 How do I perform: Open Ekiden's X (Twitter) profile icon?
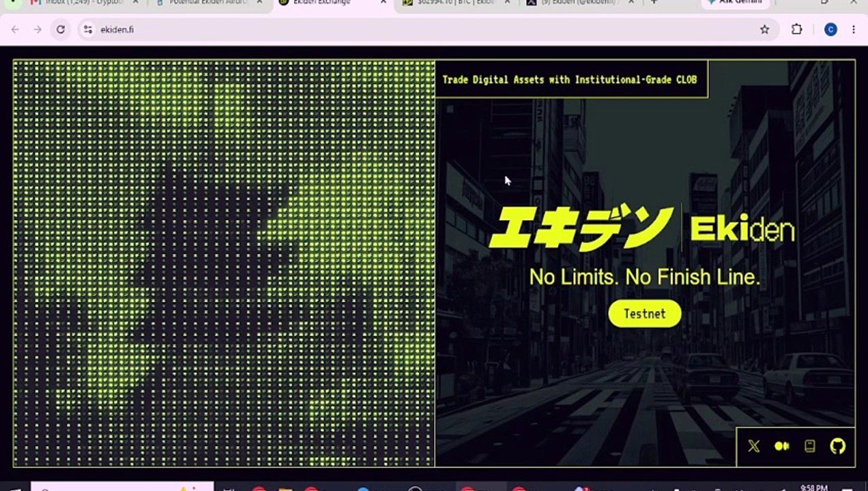pyautogui.click(x=753, y=446)
